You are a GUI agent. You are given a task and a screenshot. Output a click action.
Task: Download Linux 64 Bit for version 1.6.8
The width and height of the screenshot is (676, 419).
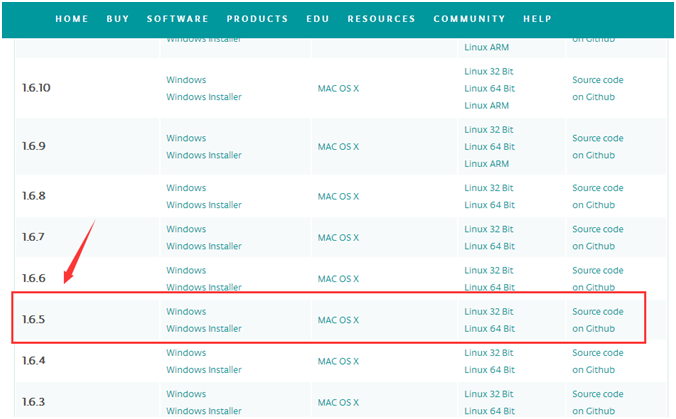490,205
